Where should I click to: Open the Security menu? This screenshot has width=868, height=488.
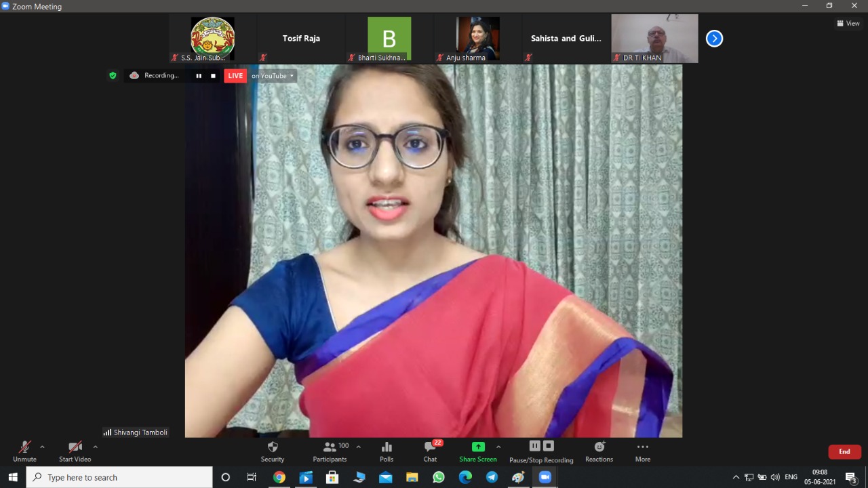(x=273, y=451)
